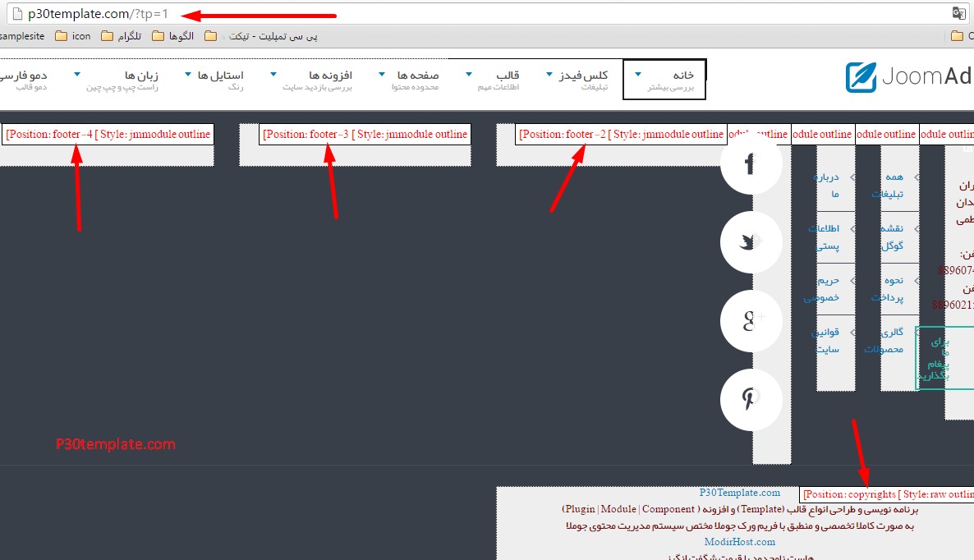Click the Google+ social icon
This screenshot has width=974, height=560.
(x=751, y=321)
